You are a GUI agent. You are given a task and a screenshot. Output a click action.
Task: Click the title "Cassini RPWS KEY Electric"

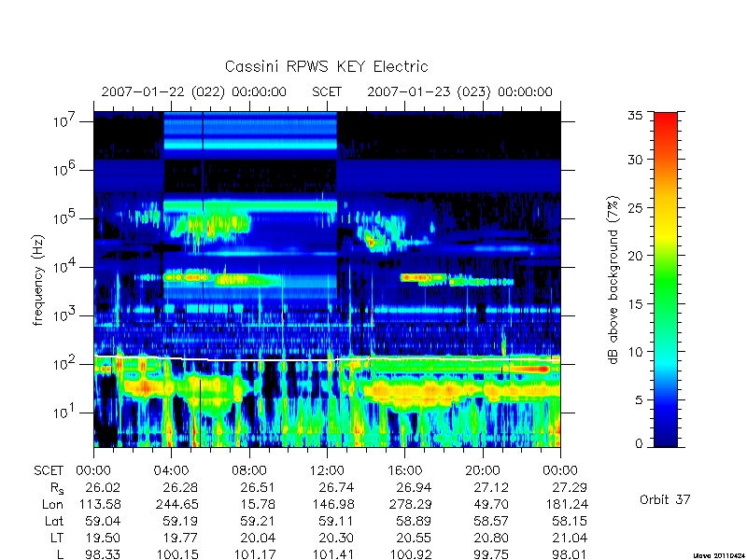point(326,66)
